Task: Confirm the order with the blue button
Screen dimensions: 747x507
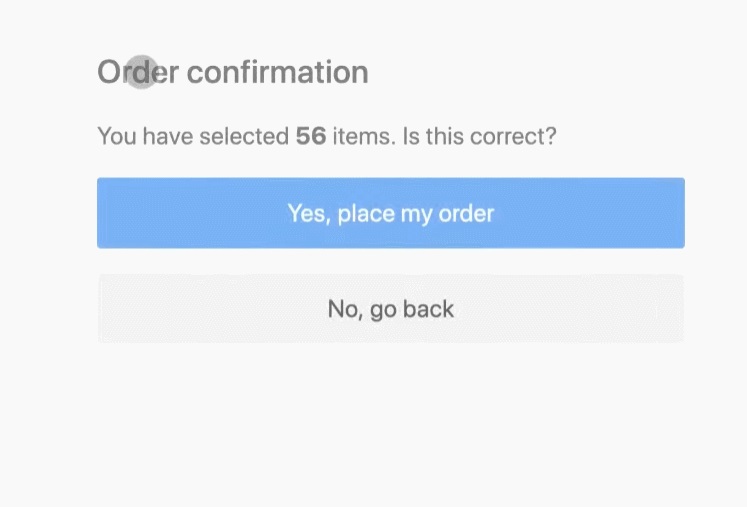Action: 390,213
